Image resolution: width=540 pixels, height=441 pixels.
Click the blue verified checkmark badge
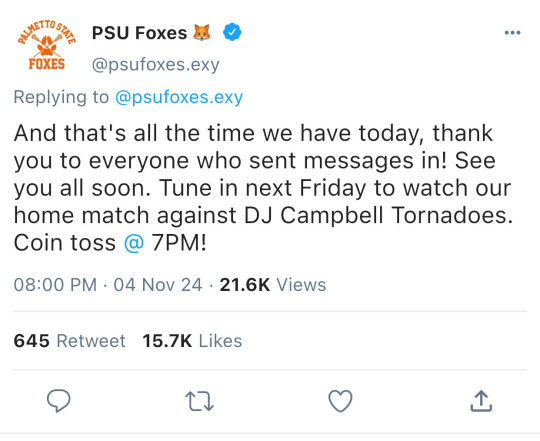tap(232, 32)
